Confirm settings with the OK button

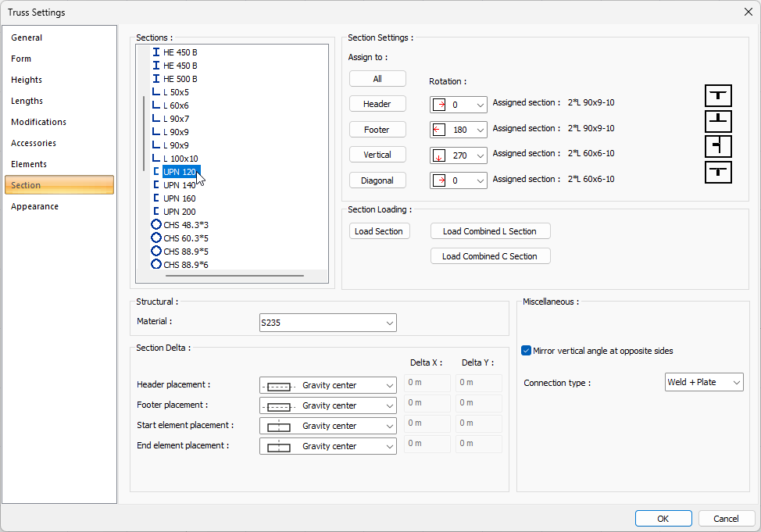point(663,519)
